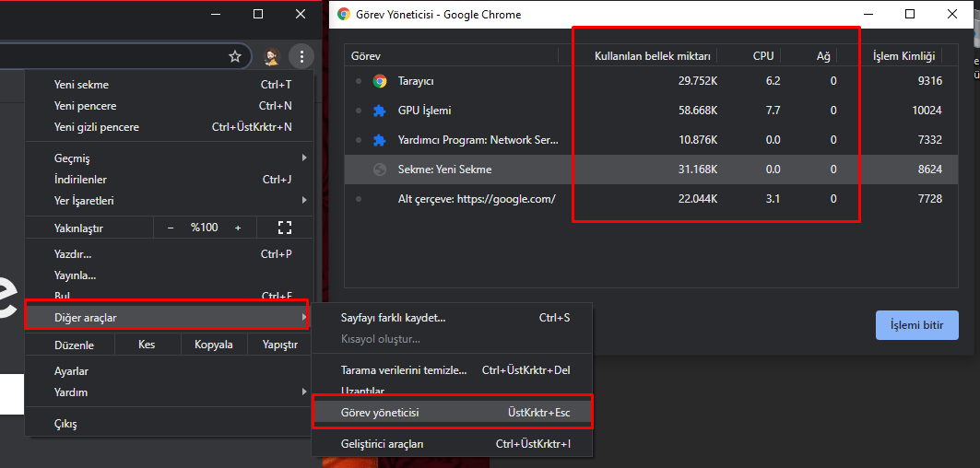Sort by Ağ column header
This screenshot has height=468, width=980.
tap(824, 56)
